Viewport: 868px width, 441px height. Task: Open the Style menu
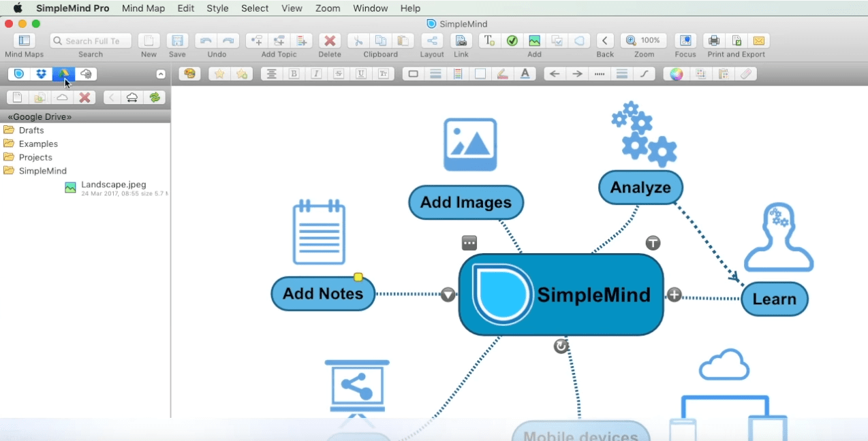point(217,8)
